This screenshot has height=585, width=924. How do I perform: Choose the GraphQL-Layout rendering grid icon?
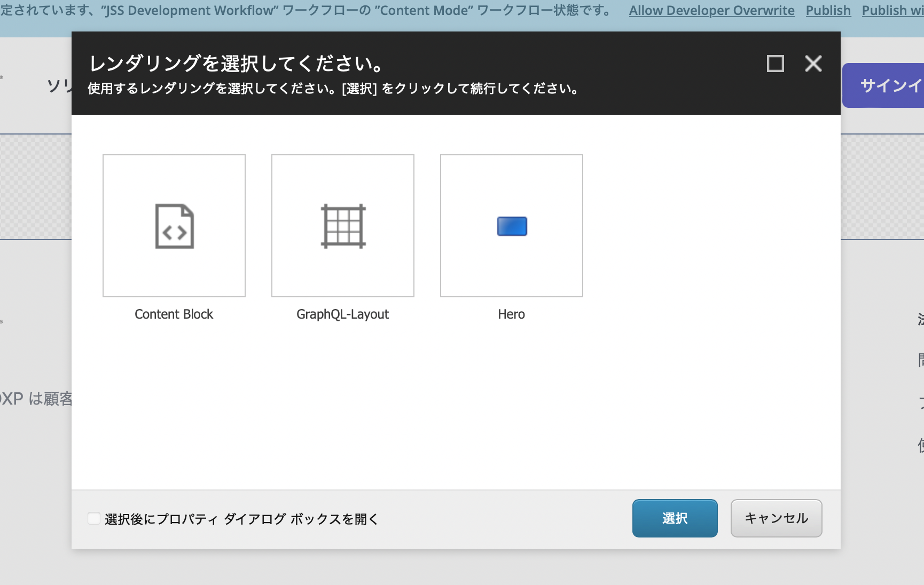click(343, 226)
